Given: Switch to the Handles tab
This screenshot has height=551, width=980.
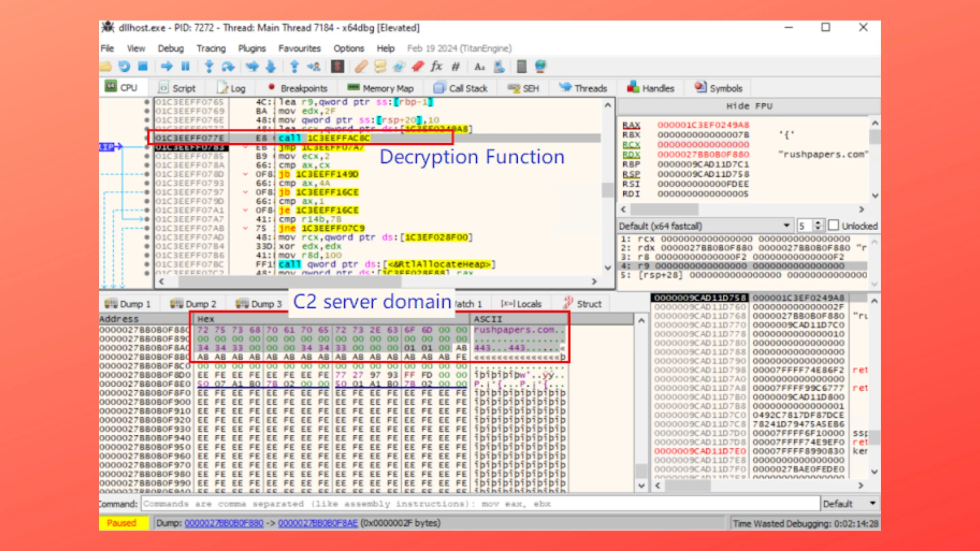Looking at the screenshot, I should click(651, 88).
